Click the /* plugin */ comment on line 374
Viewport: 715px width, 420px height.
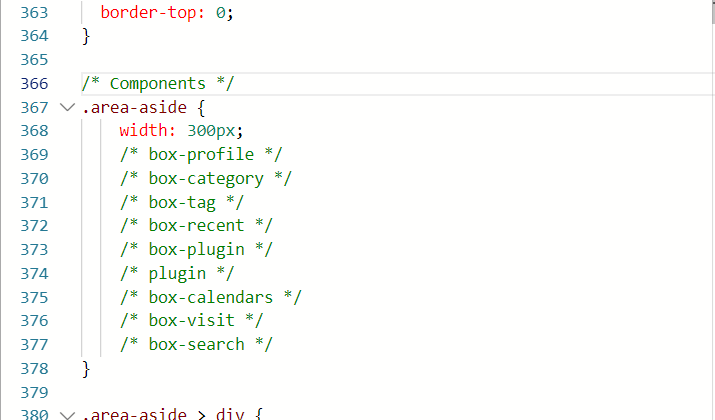coord(177,274)
